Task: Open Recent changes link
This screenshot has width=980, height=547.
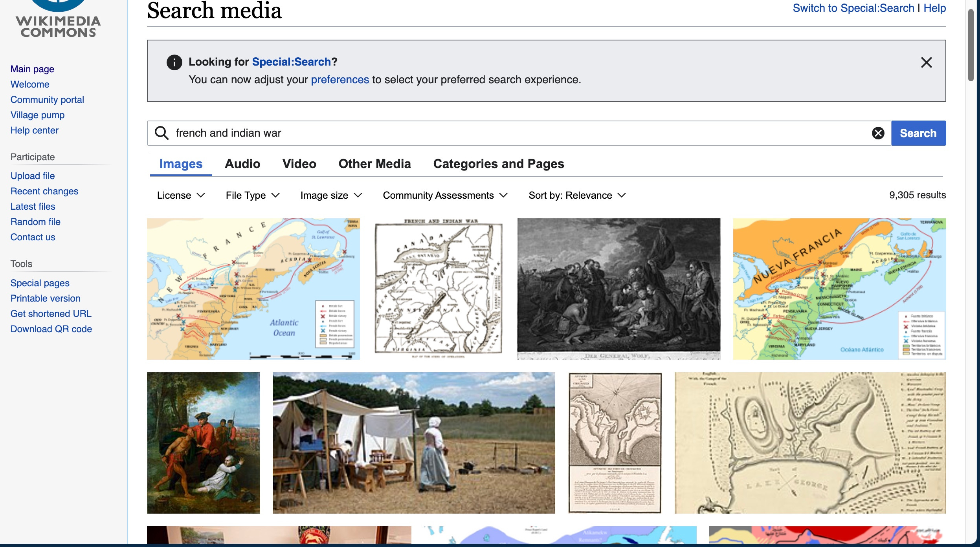Action: (44, 191)
